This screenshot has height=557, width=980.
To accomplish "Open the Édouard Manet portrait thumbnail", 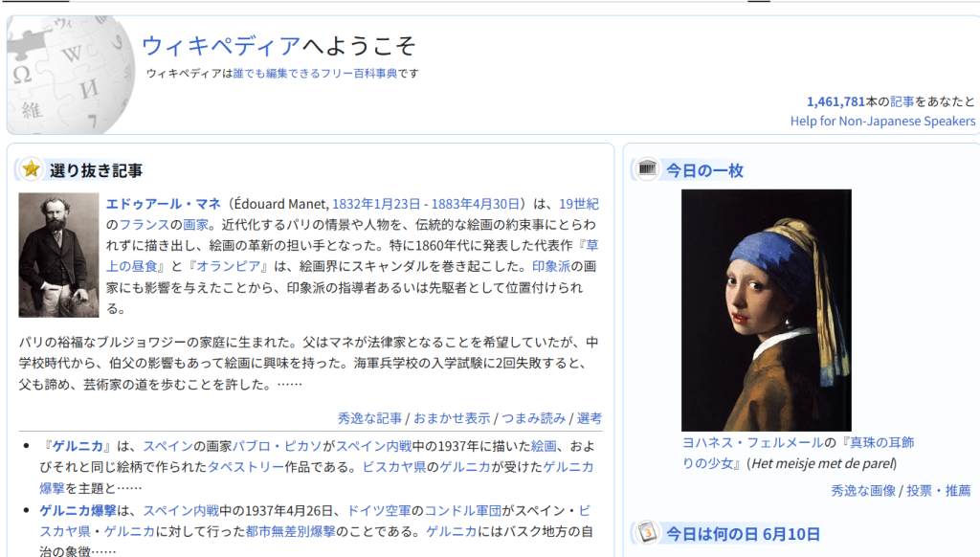I will tap(58, 256).
